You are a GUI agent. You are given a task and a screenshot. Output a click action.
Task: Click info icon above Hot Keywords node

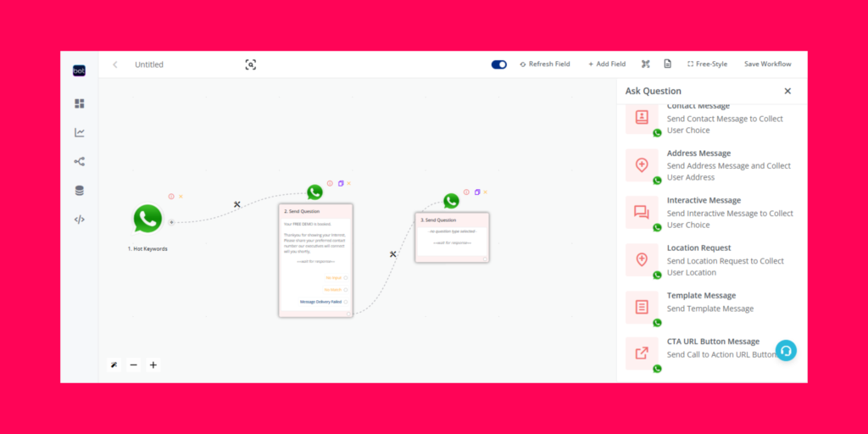[x=171, y=197]
